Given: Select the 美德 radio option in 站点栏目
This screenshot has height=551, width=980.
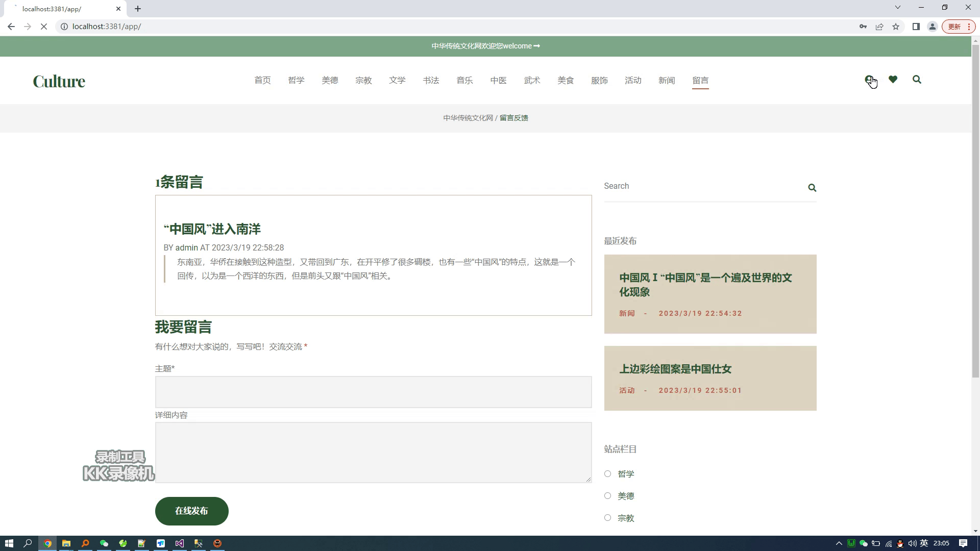Looking at the screenshot, I should pyautogui.click(x=607, y=496).
